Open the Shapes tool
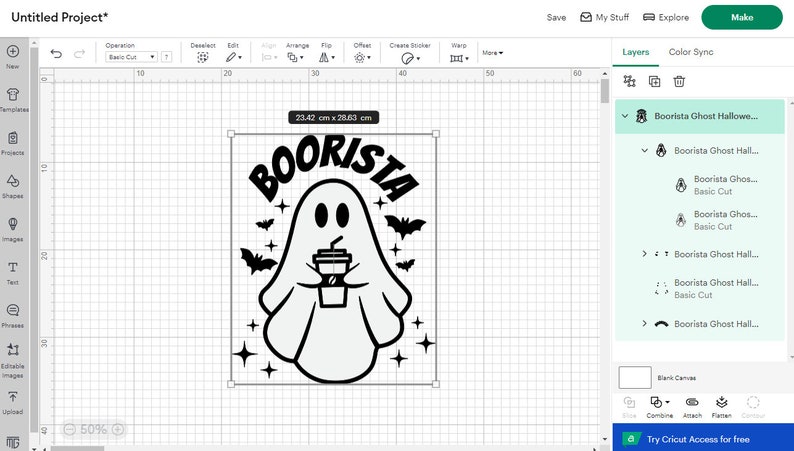This screenshot has width=794, height=451. [13, 186]
